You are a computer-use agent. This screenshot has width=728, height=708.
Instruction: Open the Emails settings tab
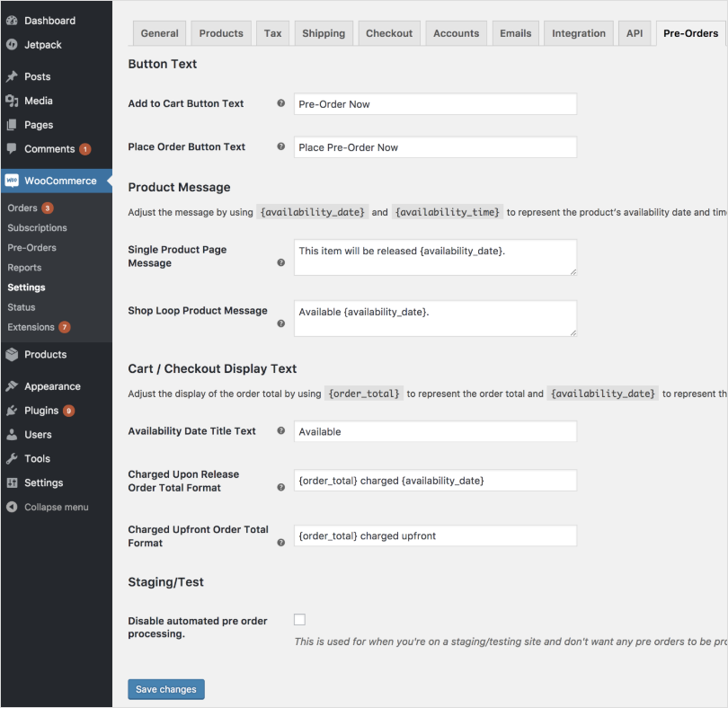pos(516,33)
